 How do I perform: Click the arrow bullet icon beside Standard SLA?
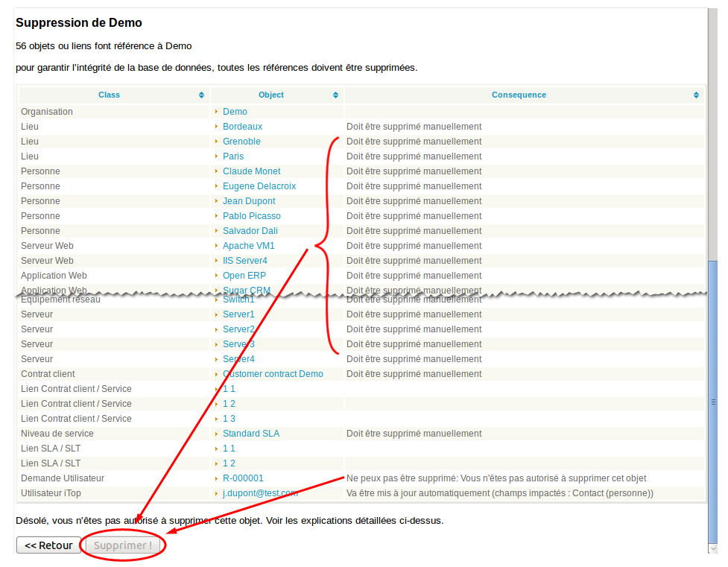[217, 434]
